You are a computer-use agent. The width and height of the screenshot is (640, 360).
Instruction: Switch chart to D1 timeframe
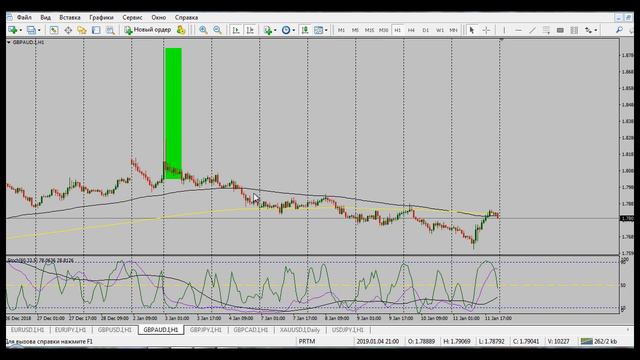tap(426, 30)
